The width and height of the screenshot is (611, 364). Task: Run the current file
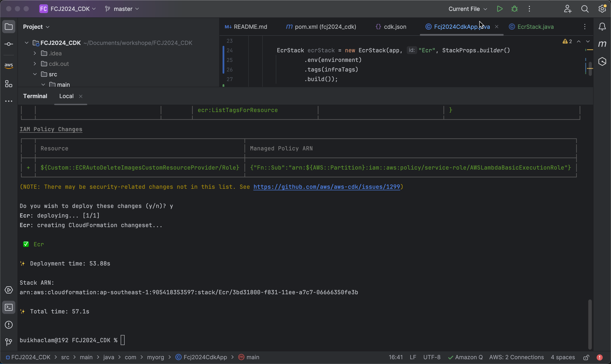point(499,9)
